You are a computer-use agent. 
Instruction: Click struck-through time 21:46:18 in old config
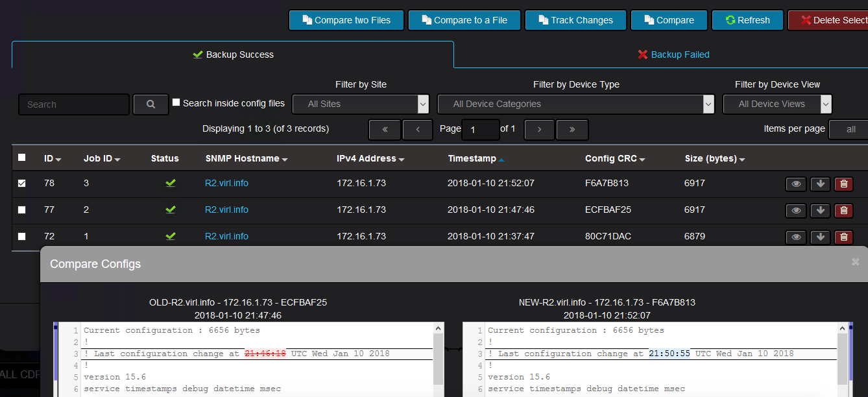point(265,354)
